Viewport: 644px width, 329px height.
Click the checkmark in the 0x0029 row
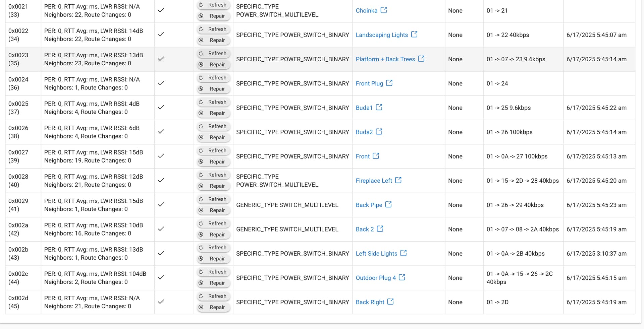coord(161,204)
